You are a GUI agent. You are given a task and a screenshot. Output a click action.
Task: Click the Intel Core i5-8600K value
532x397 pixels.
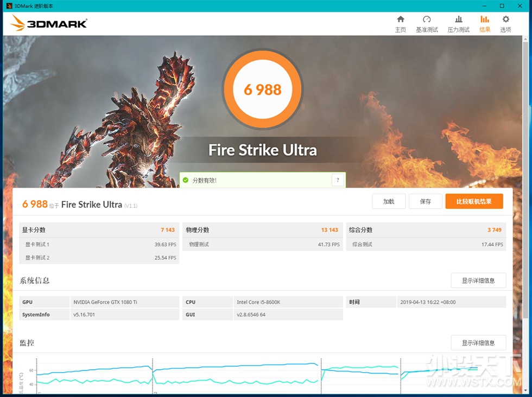pyautogui.click(x=258, y=302)
